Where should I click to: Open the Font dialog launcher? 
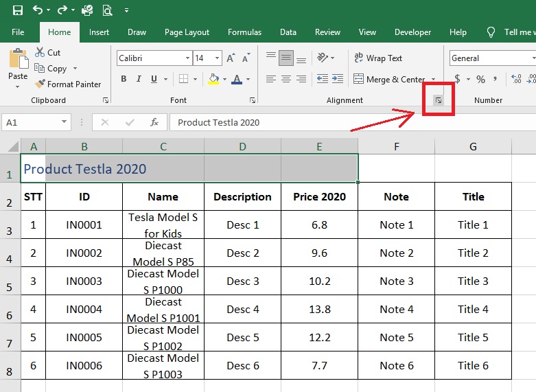253,100
